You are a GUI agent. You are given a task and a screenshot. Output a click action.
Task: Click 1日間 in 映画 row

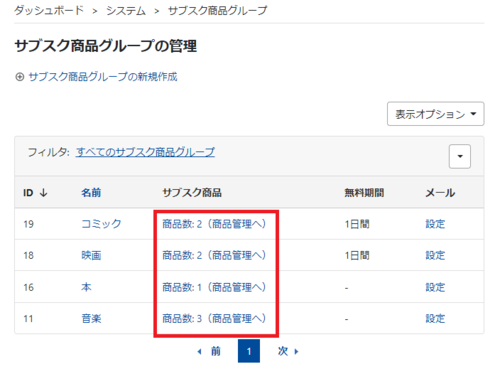[x=357, y=256]
